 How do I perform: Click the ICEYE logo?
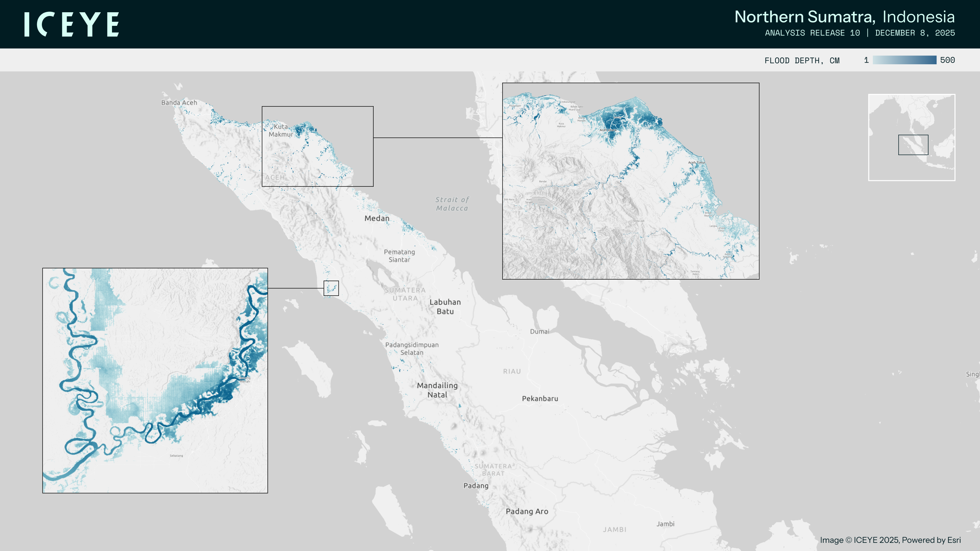click(x=71, y=24)
